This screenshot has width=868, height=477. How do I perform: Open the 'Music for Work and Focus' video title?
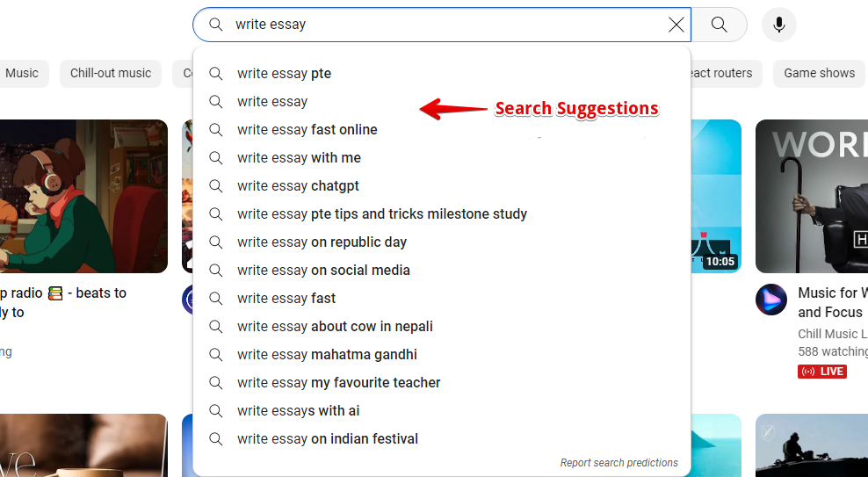831,302
